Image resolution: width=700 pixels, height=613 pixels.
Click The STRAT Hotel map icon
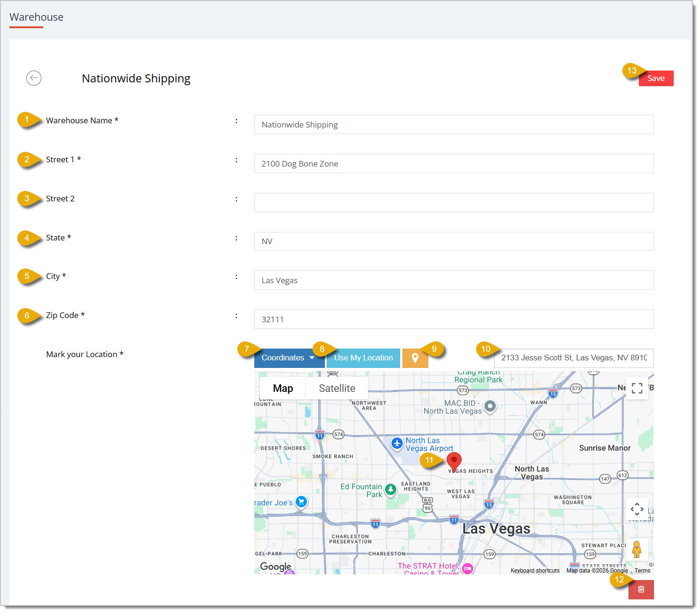(467, 568)
